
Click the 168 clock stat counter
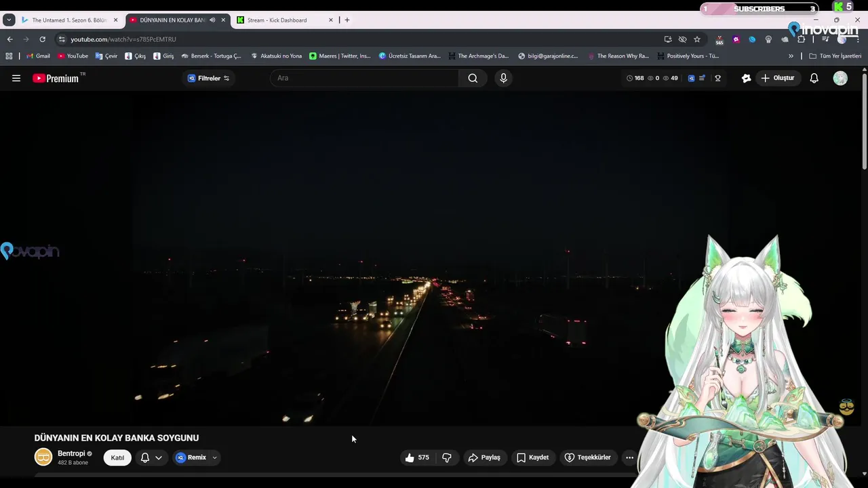635,78
